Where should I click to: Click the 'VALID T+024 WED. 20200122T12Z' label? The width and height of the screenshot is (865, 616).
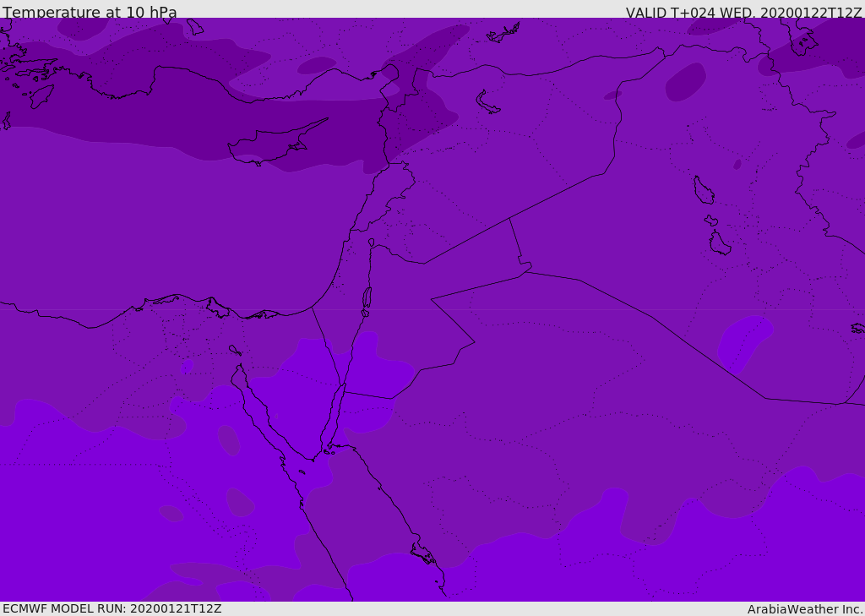pyautogui.click(x=743, y=12)
